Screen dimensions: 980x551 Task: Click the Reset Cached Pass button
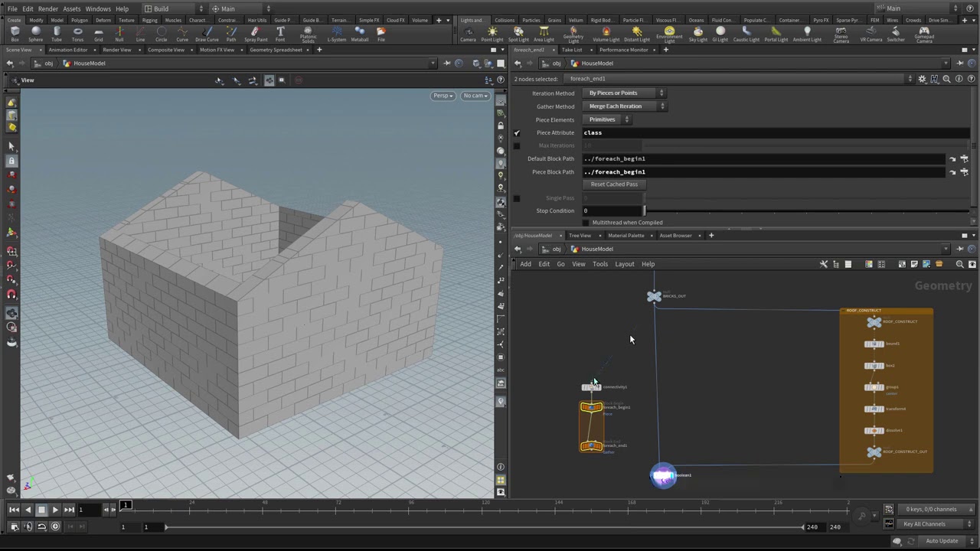tap(614, 184)
